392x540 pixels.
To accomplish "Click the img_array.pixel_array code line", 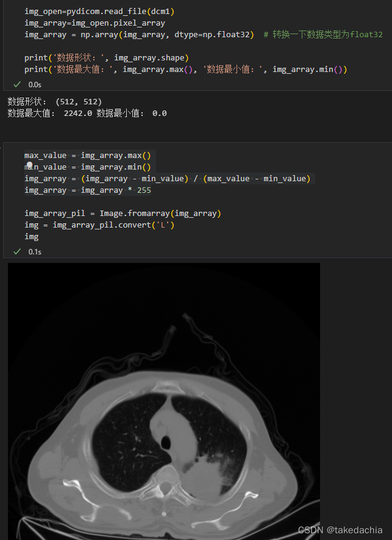I will click(94, 23).
